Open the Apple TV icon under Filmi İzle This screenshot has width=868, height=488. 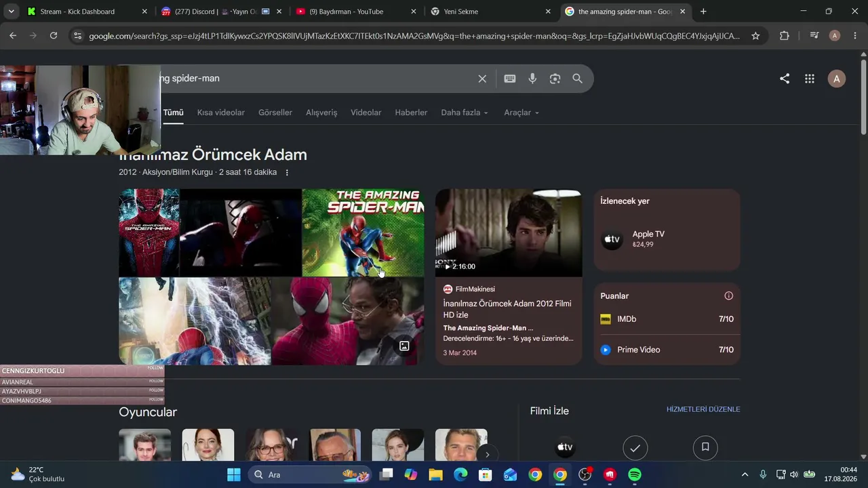point(565,447)
